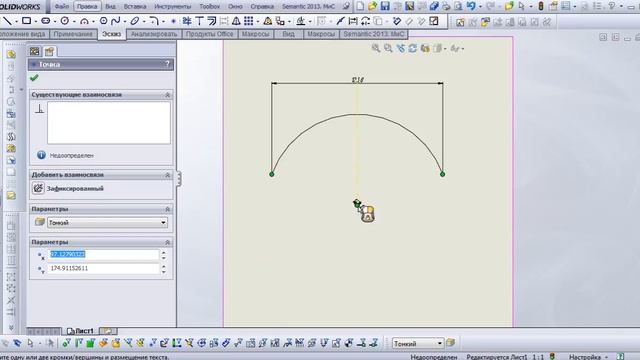The height and width of the screenshot is (360, 640).
Task: Collapse the Существующие взаимосвязи section
Action: pos(167,95)
